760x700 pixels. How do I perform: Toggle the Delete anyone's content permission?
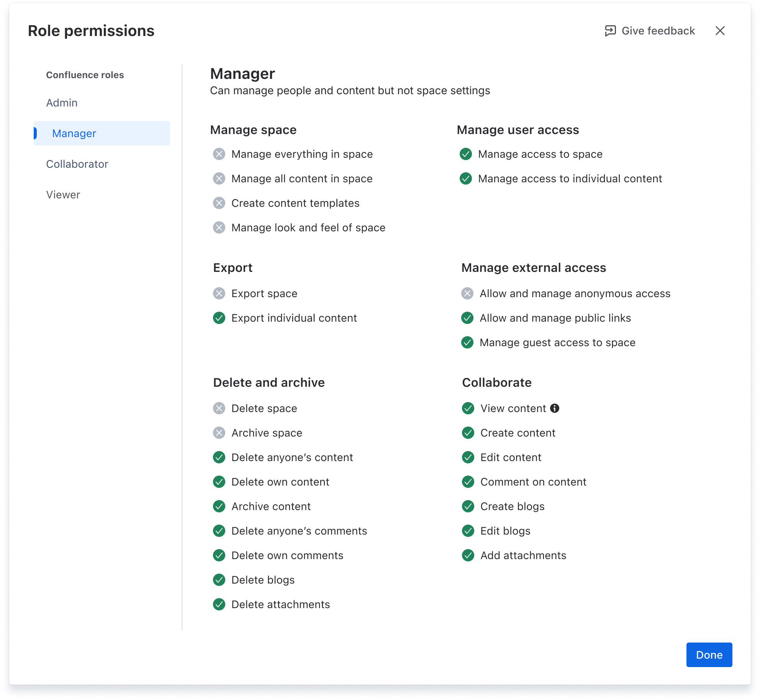point(219,457)
